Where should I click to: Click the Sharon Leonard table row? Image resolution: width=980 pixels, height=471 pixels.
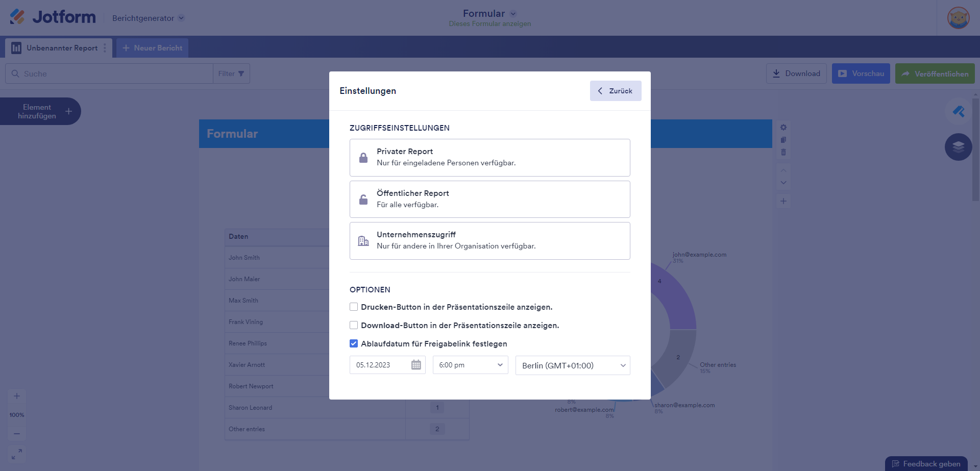coord(347,408)
